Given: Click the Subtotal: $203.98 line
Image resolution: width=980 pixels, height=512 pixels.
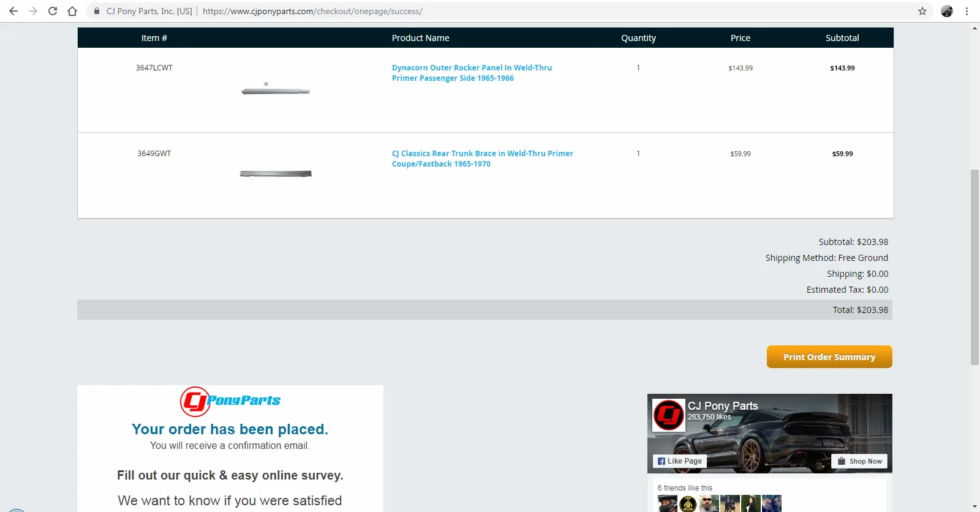Looking at the screenshot, I should tap(853, 242).
